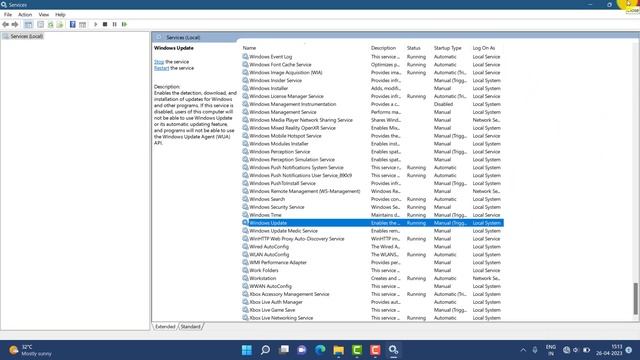The image size is (640, 360).
Task: Select the Windows Installer service
Action: point(372,88)
